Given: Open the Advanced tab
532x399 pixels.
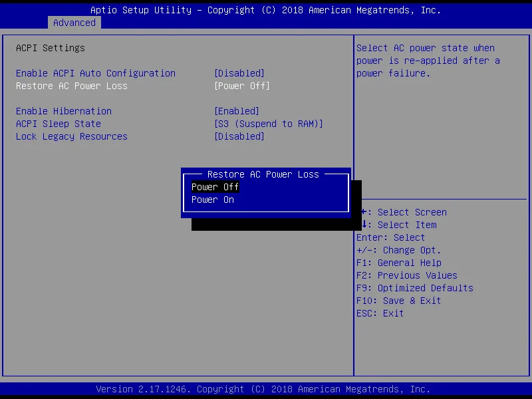Looking at the screenshot, I should point(74,23).
